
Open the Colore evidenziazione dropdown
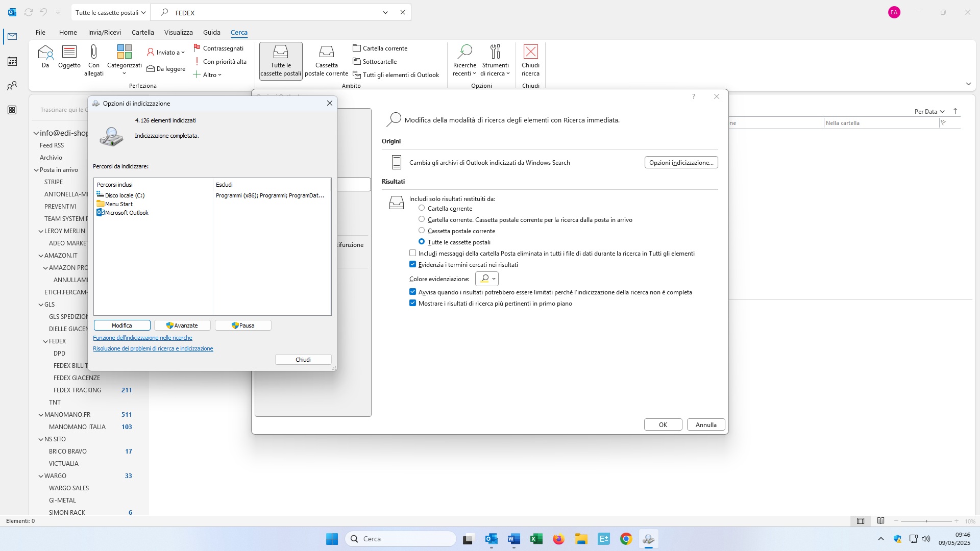(x=487, y=279)
